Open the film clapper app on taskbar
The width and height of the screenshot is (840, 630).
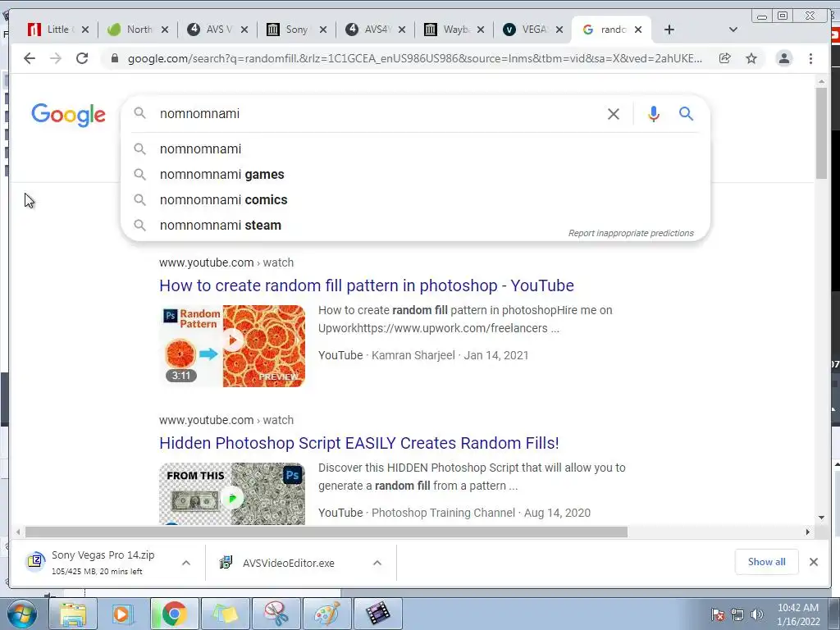(377, 614)
